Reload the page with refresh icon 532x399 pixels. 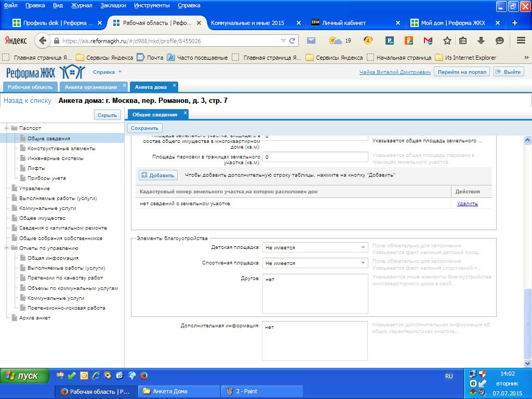coord(292,41)
